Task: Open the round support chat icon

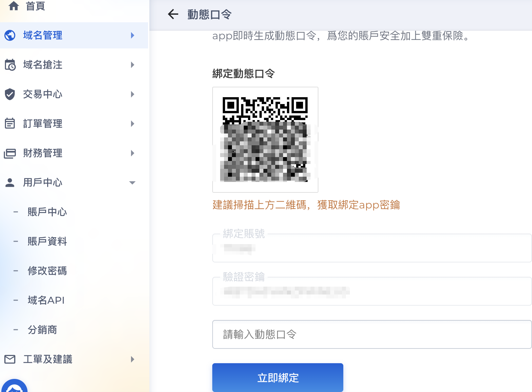Action: pyautogui.click(x=14, y=386)
